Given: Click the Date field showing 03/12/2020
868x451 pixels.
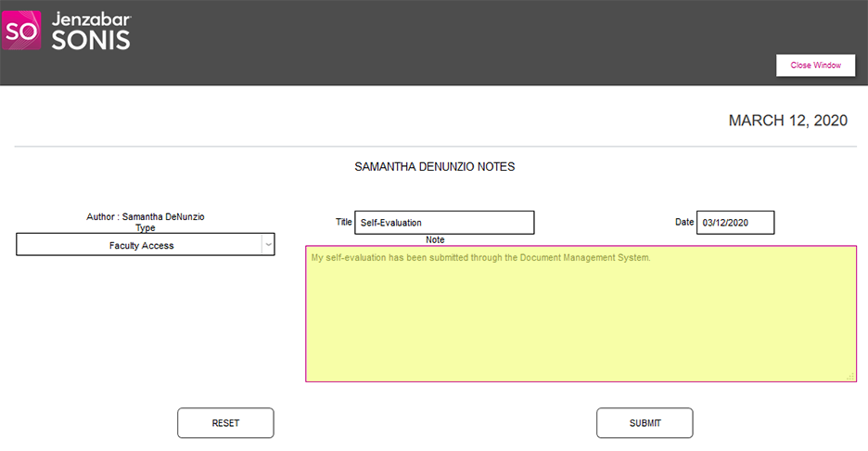Looking at the screenshot, I should 734,223.
